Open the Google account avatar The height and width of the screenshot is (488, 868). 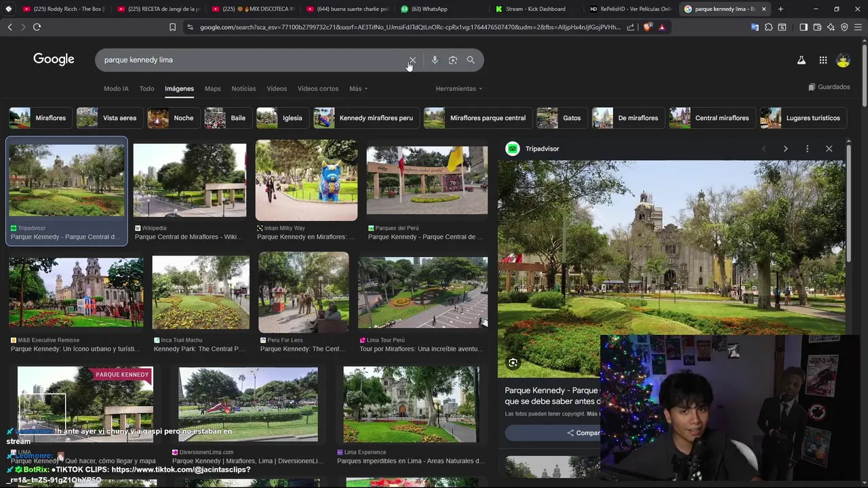(x=844, y=60)
